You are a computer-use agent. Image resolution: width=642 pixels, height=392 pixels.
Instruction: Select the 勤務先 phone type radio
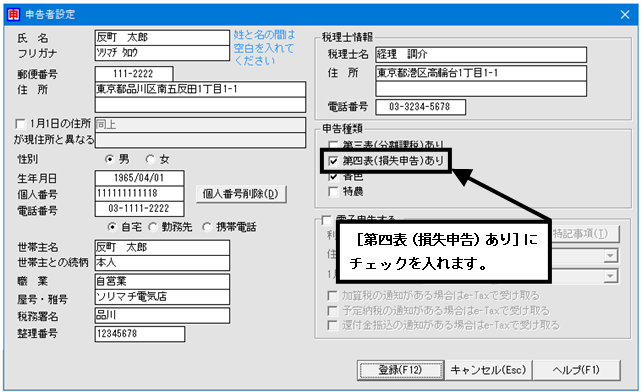tap(153, 227)
